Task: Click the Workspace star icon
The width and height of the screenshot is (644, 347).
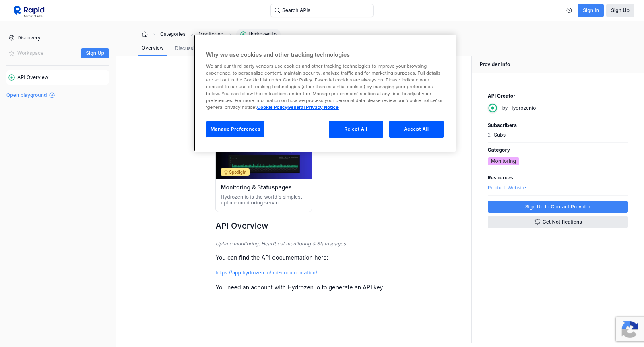Action: tap(12, 53)
